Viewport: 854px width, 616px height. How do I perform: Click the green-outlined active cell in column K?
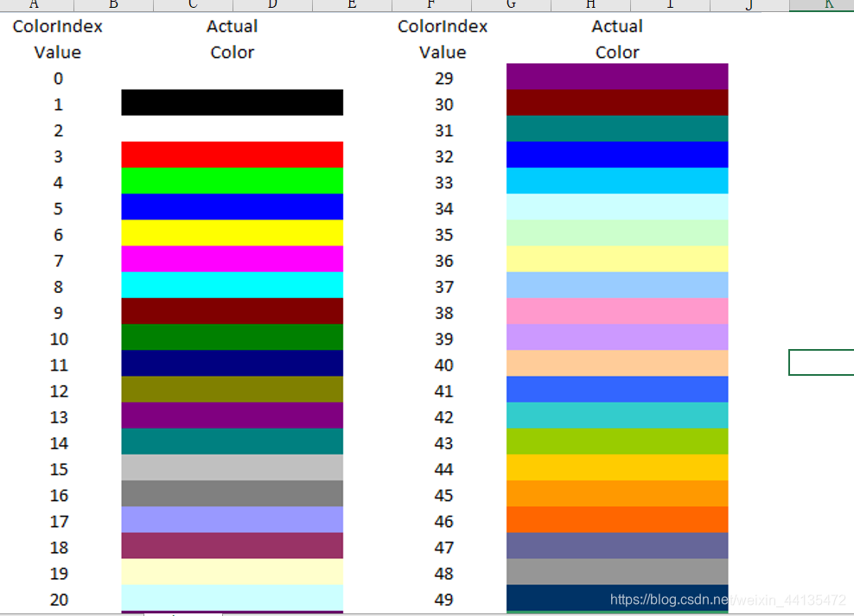pos(821,362)
